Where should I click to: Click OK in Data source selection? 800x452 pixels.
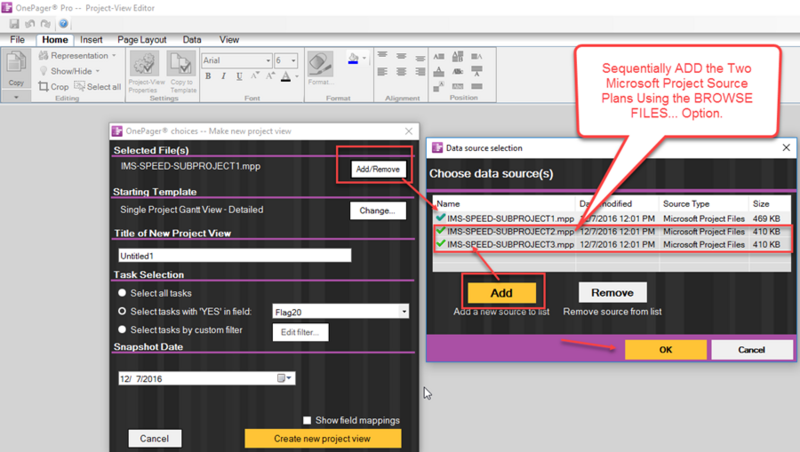click(x=666, y=349)
